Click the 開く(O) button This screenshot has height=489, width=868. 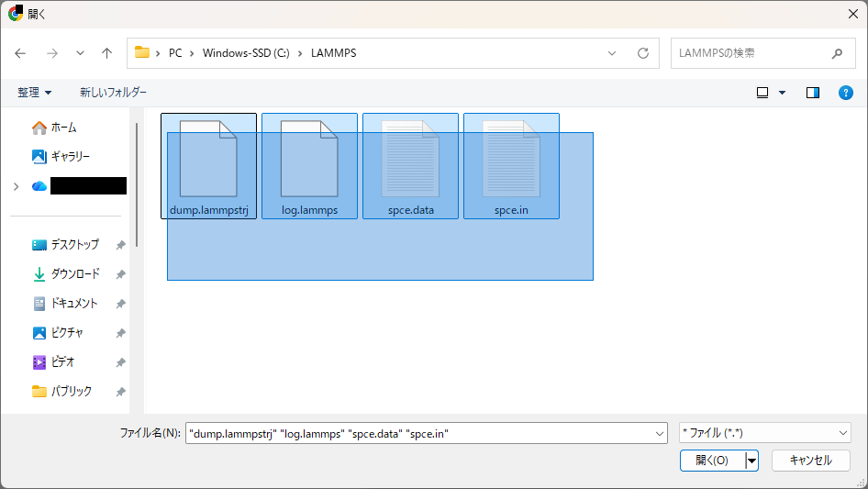click(x=712, y=461)
